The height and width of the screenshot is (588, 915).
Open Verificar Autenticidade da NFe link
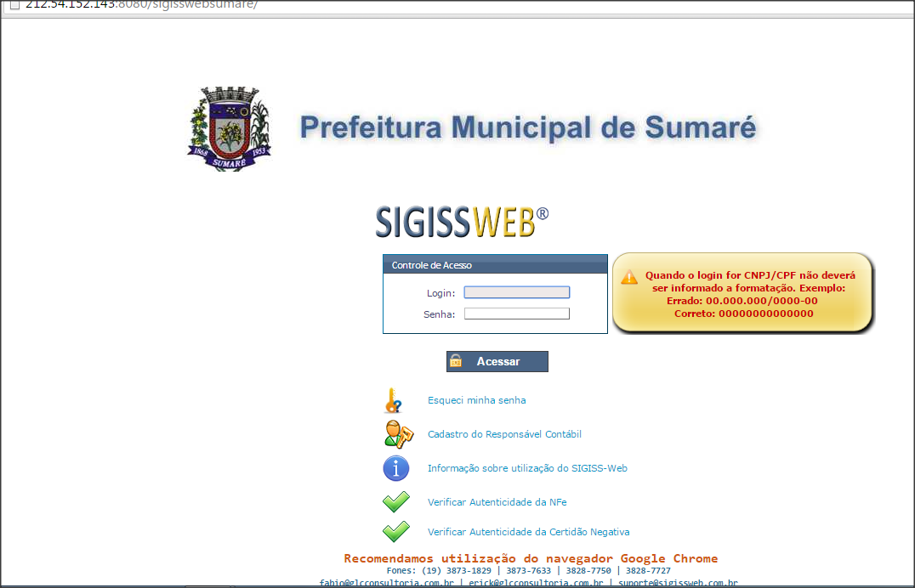click(497, 501)
